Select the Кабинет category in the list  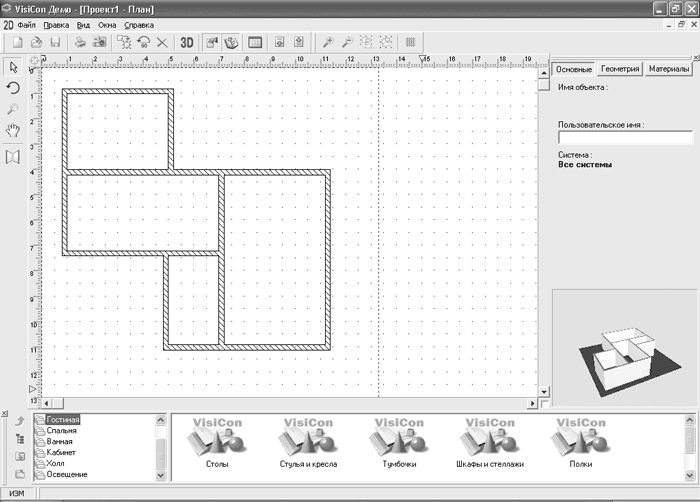(x=60, y=452)
